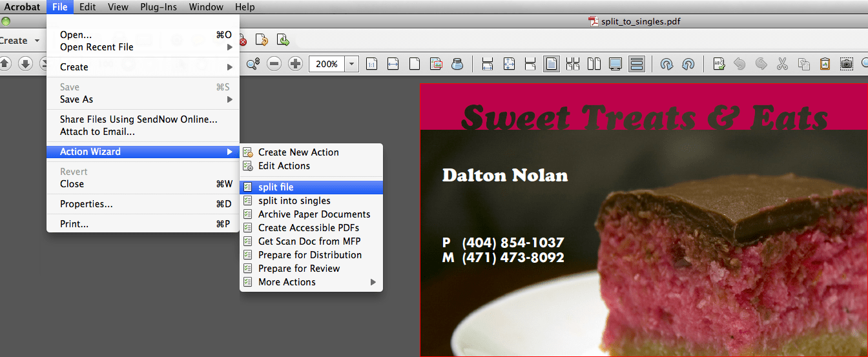Screen dimensions: 868x357
Task: Choose Attach to Email...
Action: (143, 132)
